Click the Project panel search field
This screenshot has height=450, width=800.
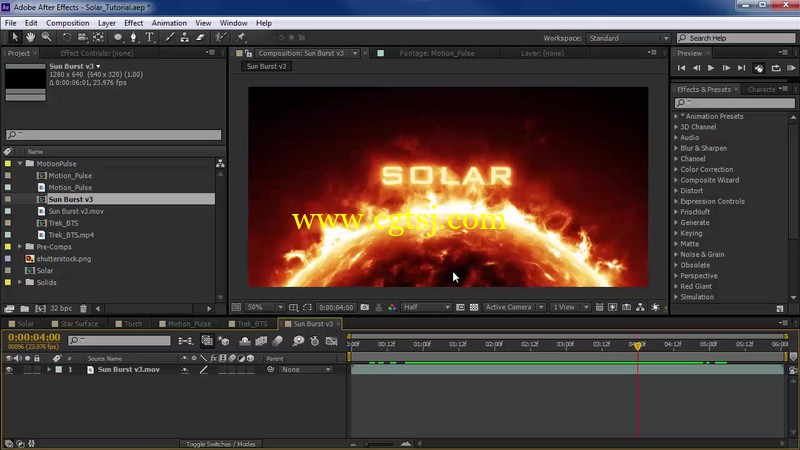114,135
